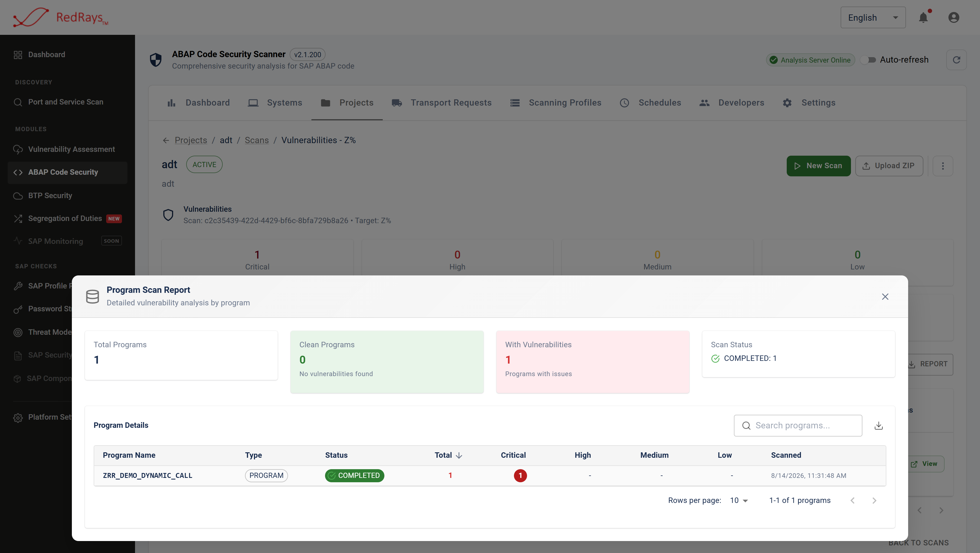
Task: Go to next page of programs
Action: (874, 500)
